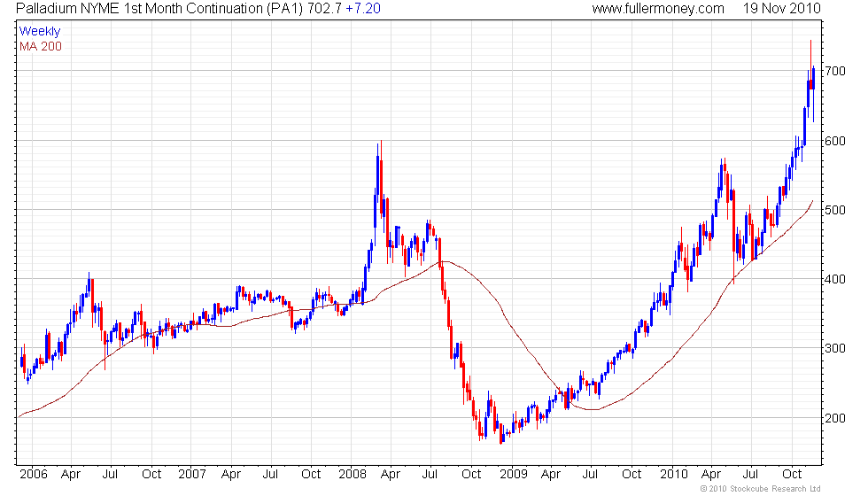Click the March 2008 candlestick peak near 600
The height and width of the screenshot is (496, 868).
[x=381, y=178]
